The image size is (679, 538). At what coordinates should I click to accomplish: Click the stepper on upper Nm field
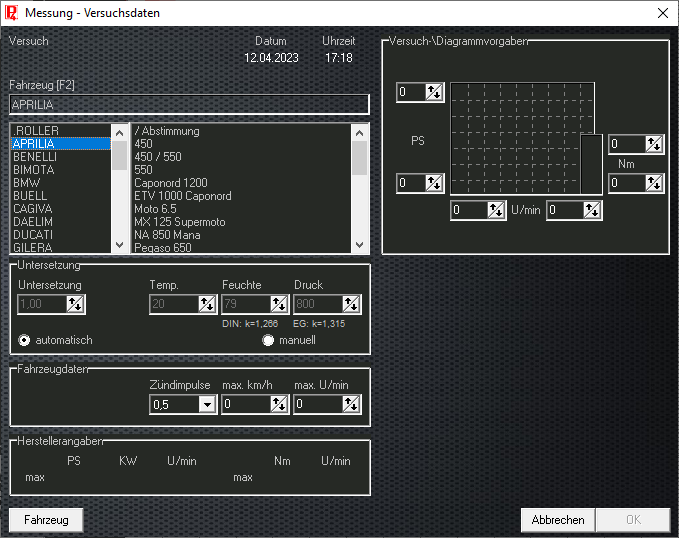coord(654,144)
